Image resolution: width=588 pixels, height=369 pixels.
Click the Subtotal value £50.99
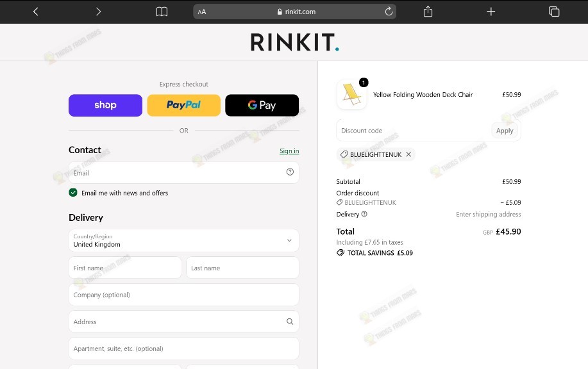(512, 181)
